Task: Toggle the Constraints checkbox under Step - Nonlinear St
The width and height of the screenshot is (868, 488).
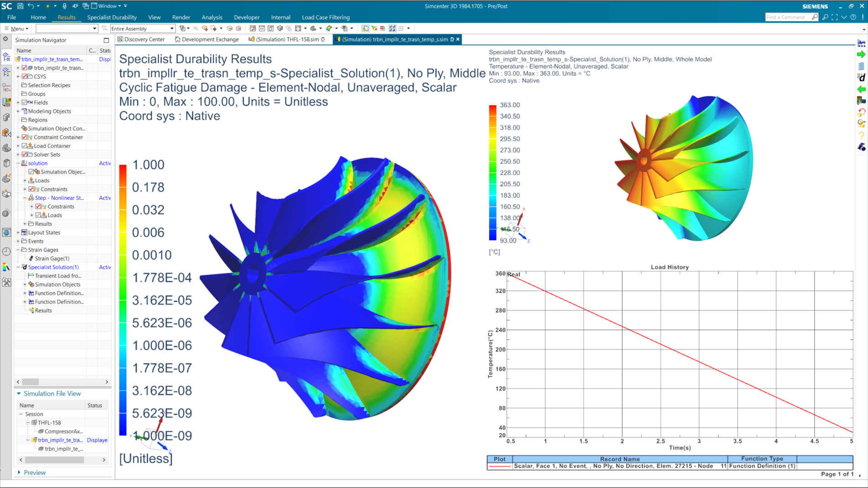Action: (x=39, y=206)
